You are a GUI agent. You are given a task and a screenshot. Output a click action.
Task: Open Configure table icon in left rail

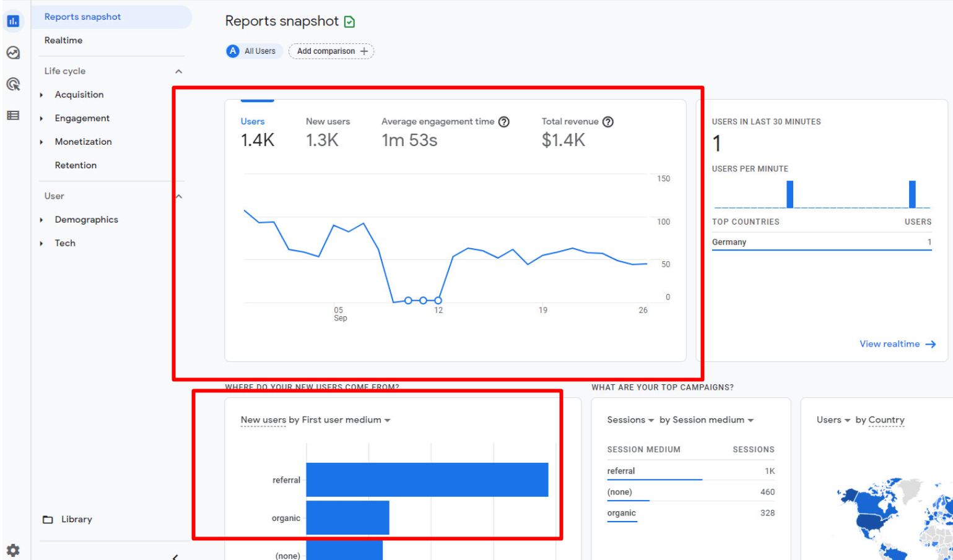coord(13,116)
